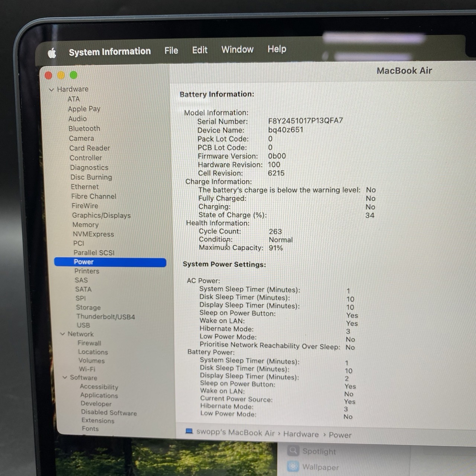Image resolution: width=476 pixels, height=476 pixels.
Task: Click the laptop icon in path bar
Action: (189, 431)
